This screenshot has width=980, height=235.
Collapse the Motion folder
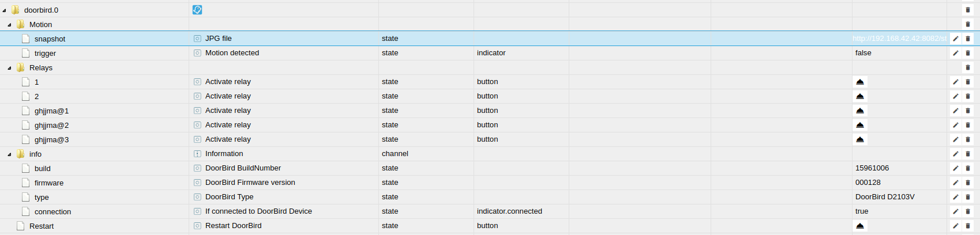(x=9, y=25)
